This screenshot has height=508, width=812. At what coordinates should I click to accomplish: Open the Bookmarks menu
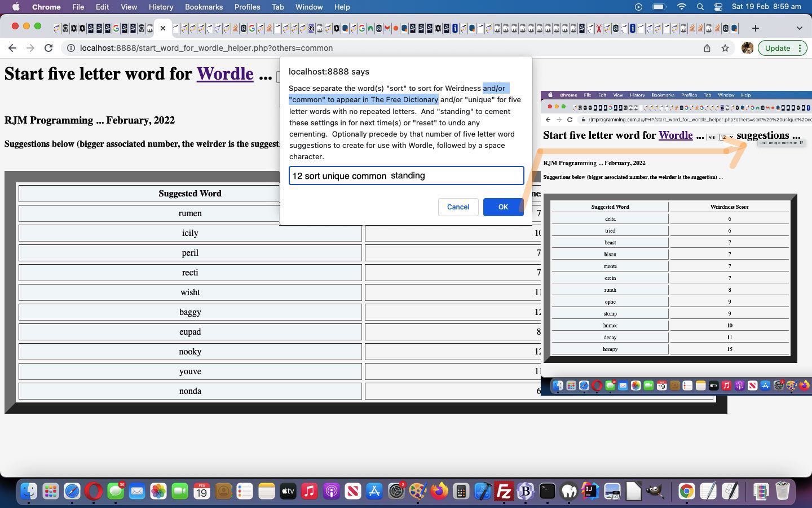(x=204, y=7)
